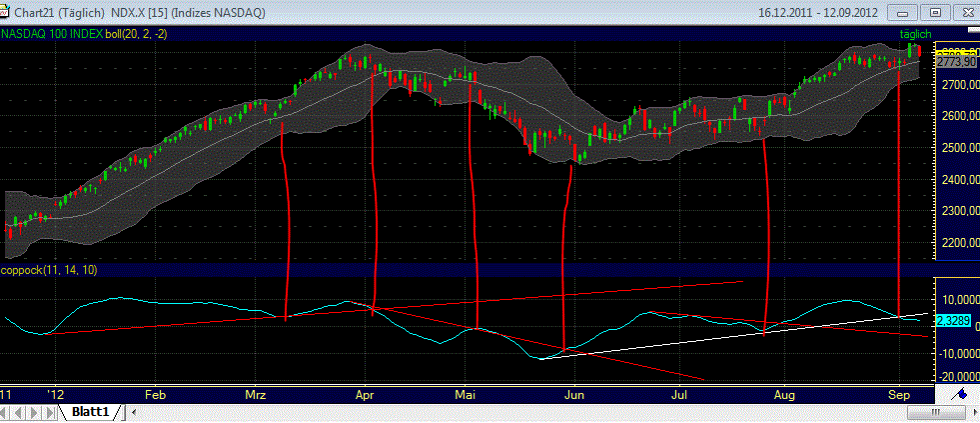Click the NASDAQ 100 INDEX label

(52, 34)
